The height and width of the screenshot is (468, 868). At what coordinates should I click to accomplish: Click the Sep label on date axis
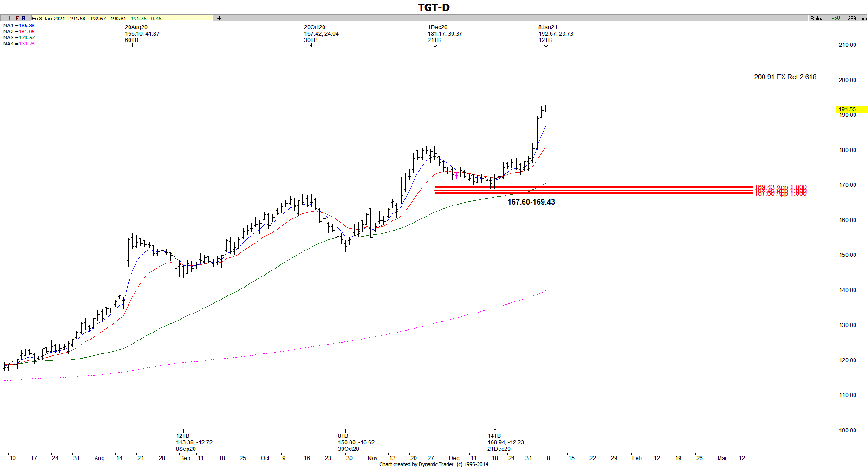coord(185,458)
